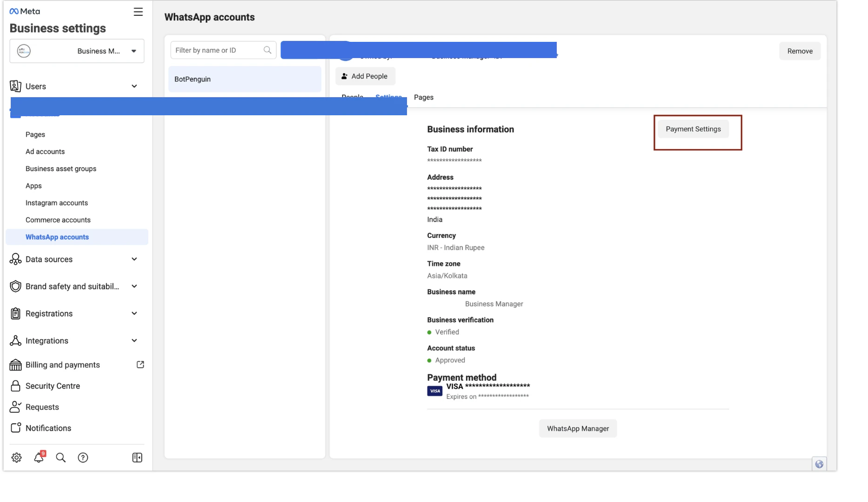Select WhatsApp accounts in sidebar

pos(77,237)
